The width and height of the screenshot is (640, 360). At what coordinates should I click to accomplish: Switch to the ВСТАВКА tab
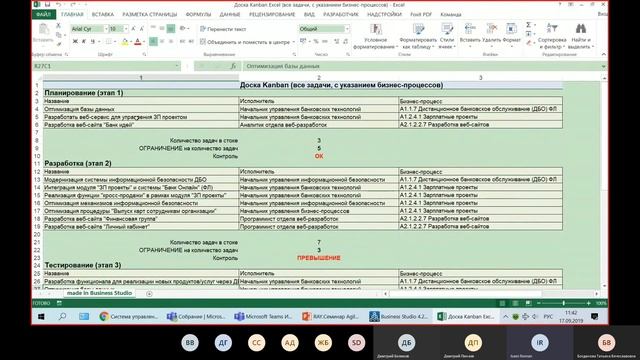103,15
